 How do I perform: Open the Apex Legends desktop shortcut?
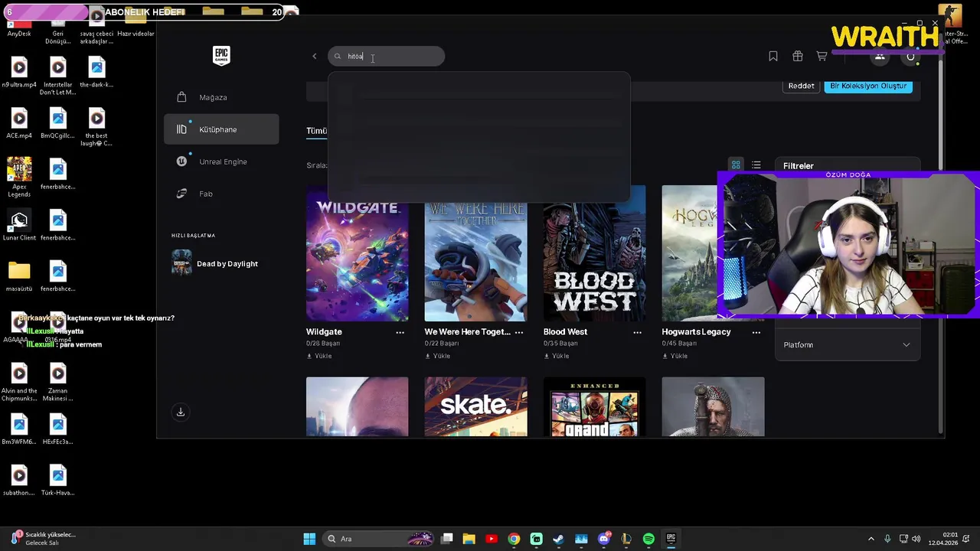[19, 177]
